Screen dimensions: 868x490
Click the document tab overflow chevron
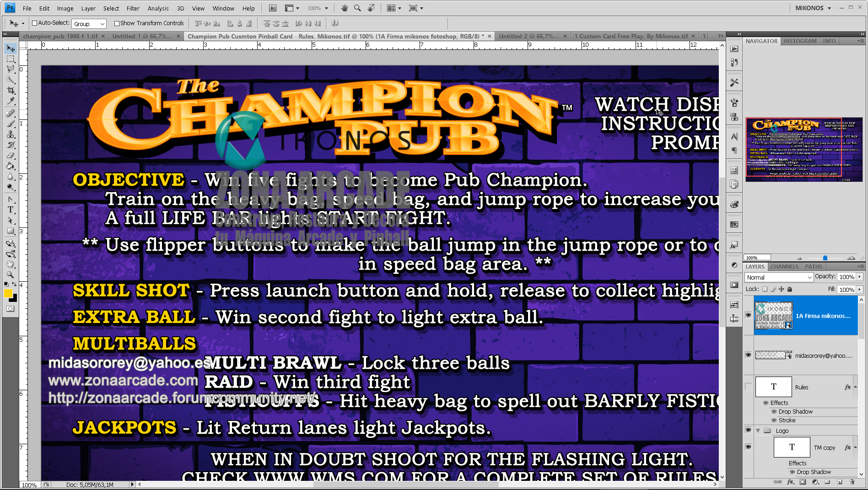pos(721,36)
